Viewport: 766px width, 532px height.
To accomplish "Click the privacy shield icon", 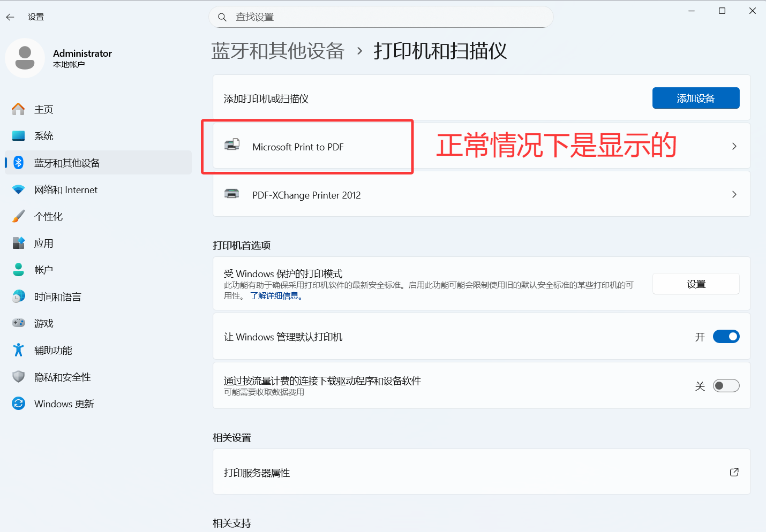I will pyautogui.click(x=18, y=377).
